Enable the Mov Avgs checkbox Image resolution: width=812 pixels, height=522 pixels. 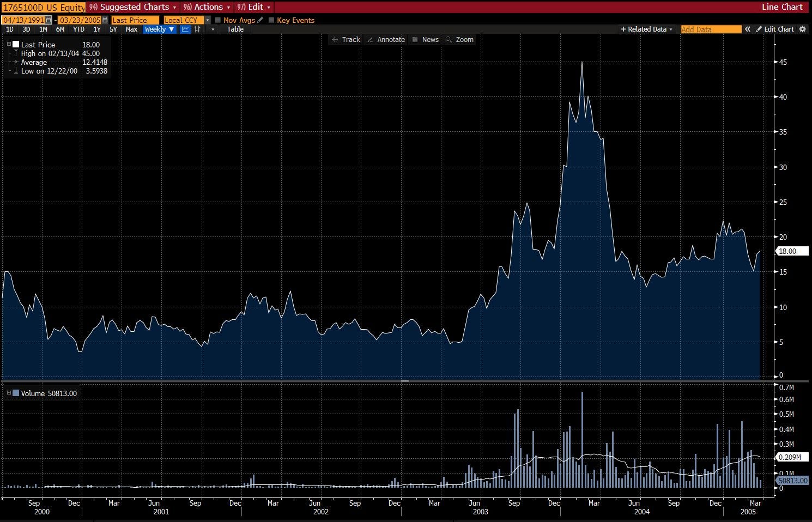[218, 20]
